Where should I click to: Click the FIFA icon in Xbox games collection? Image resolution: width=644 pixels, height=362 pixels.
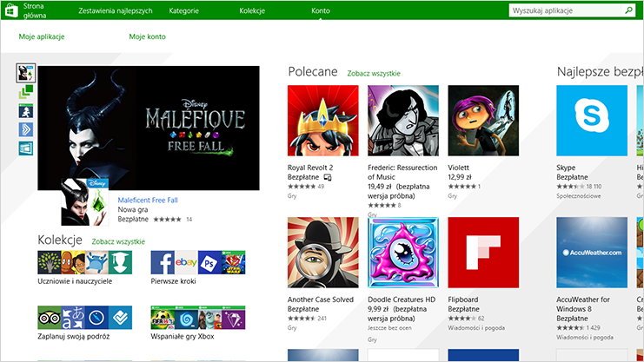163,318
